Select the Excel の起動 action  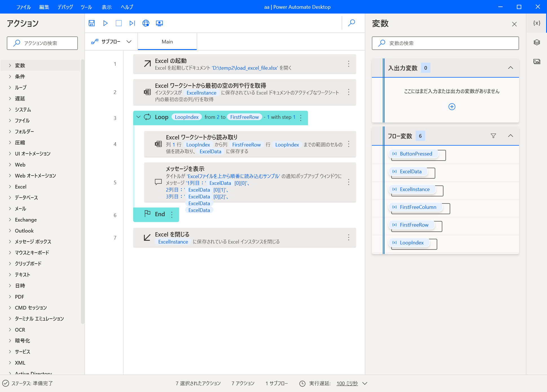pos(244,64)
